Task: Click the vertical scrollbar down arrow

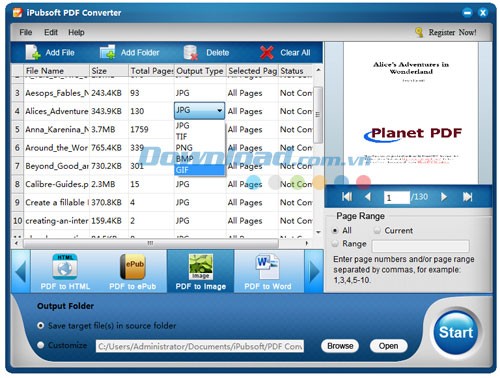Action: coord(318,232)
